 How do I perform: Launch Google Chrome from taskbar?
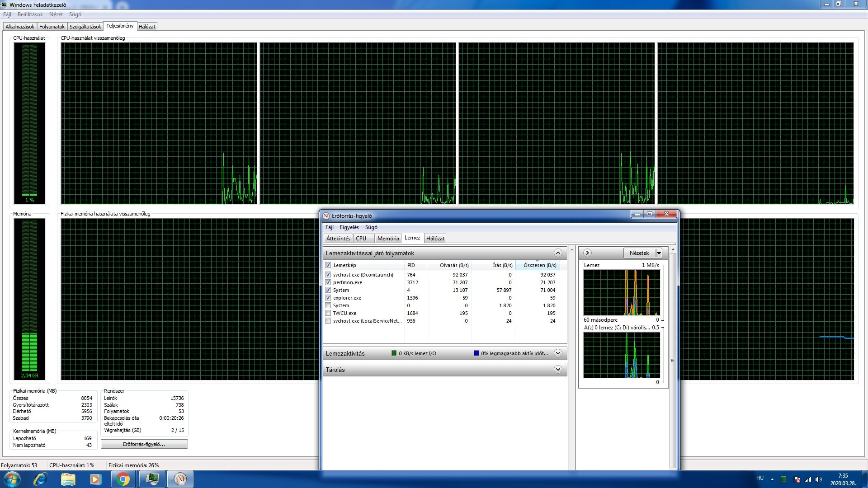123,479
